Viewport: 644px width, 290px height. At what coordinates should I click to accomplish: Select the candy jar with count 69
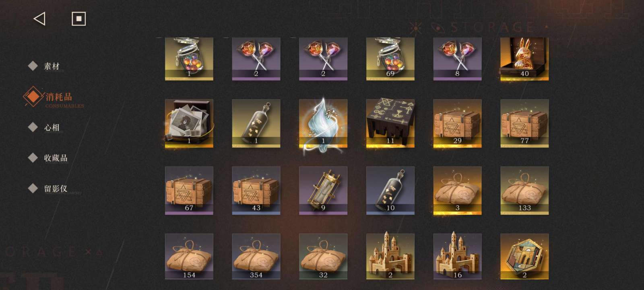point(390,59)
